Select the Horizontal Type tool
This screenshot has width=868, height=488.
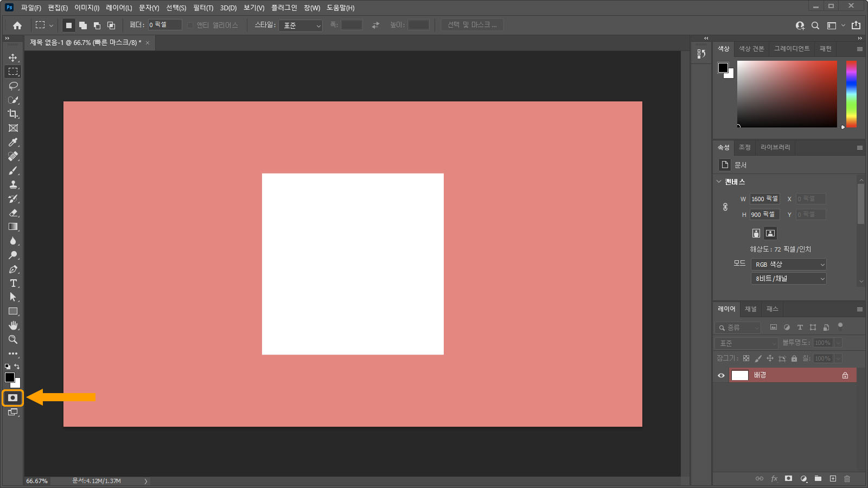(13, 283)
